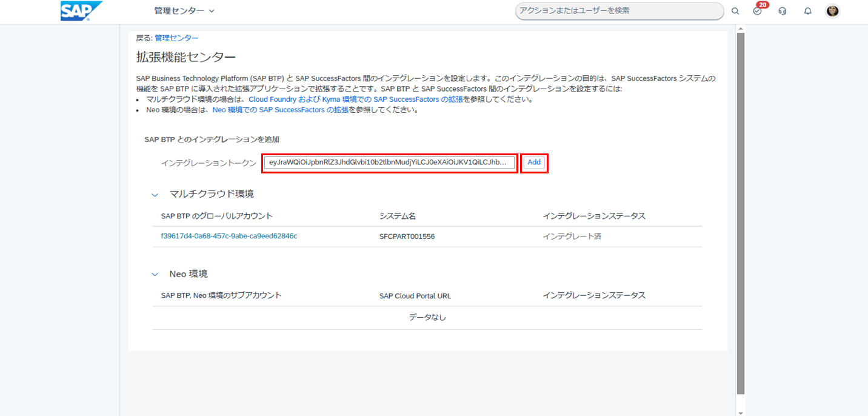This screenshot has height=416, width=868.
Task: Click the scrollbar down arrow
Action: (740, 412)
